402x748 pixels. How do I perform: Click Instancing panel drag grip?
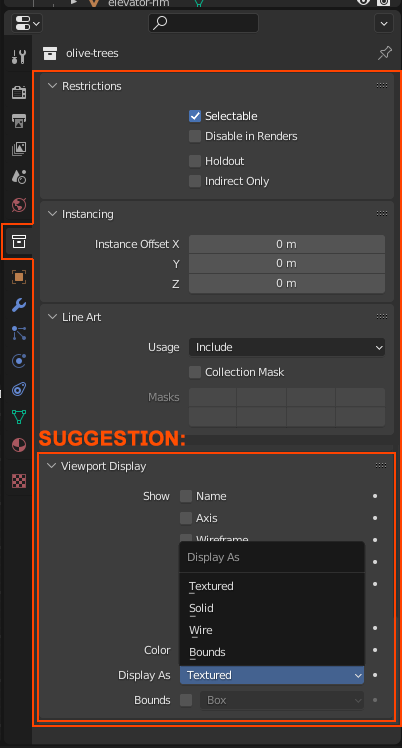point(381,213)
